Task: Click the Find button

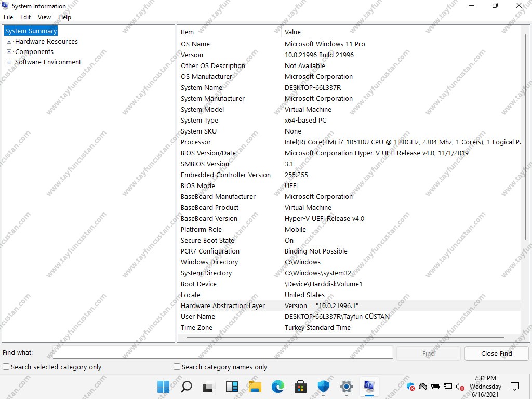Action: 429,353
